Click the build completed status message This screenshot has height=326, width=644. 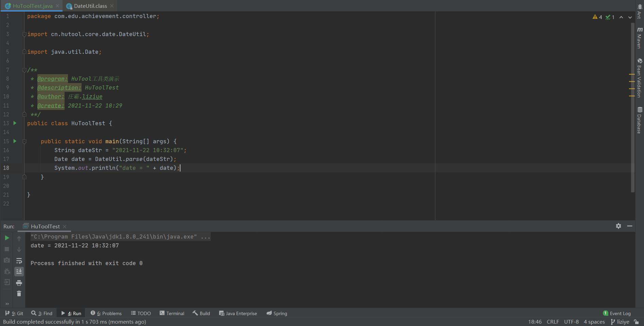click(x=74, y=322)
